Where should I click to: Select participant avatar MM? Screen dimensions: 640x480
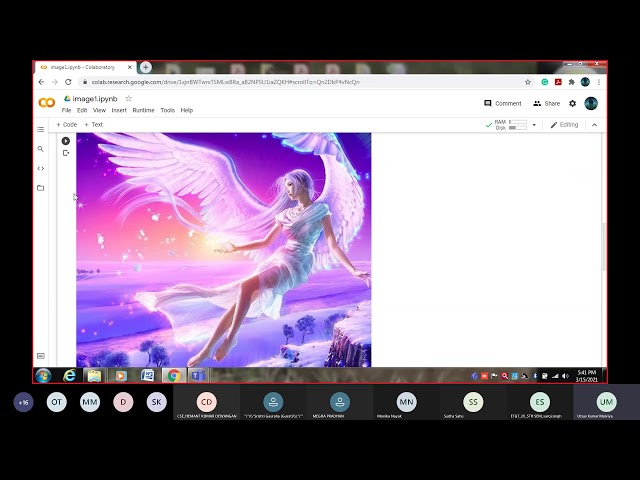pos(90,402)
